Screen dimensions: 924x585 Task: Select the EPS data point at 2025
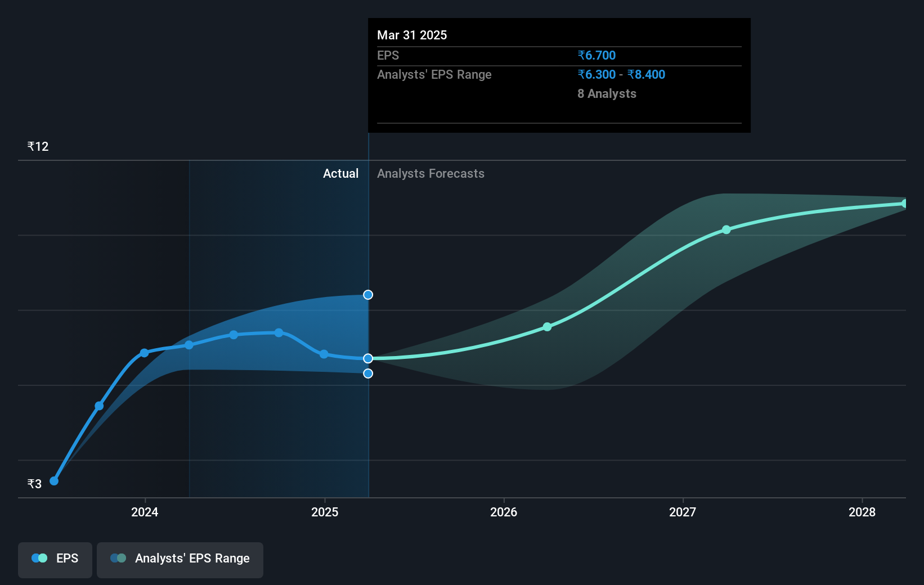(x=324, y=354)
